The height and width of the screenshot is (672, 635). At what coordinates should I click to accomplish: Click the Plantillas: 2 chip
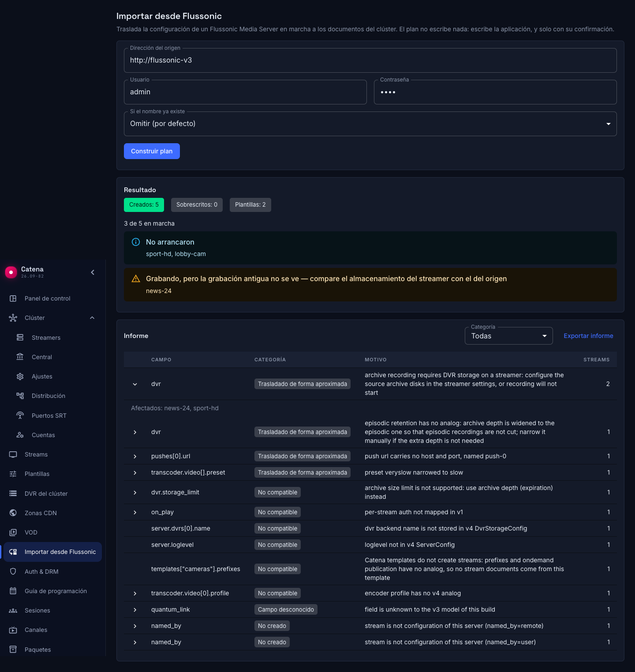[250, 205]
